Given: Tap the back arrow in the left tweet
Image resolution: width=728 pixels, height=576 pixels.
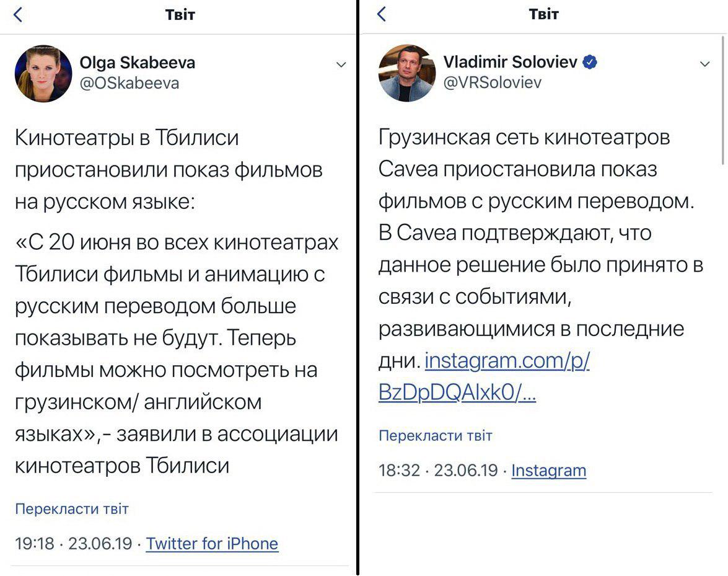Looking at the screenshot, I should click(x=18, y=14).
